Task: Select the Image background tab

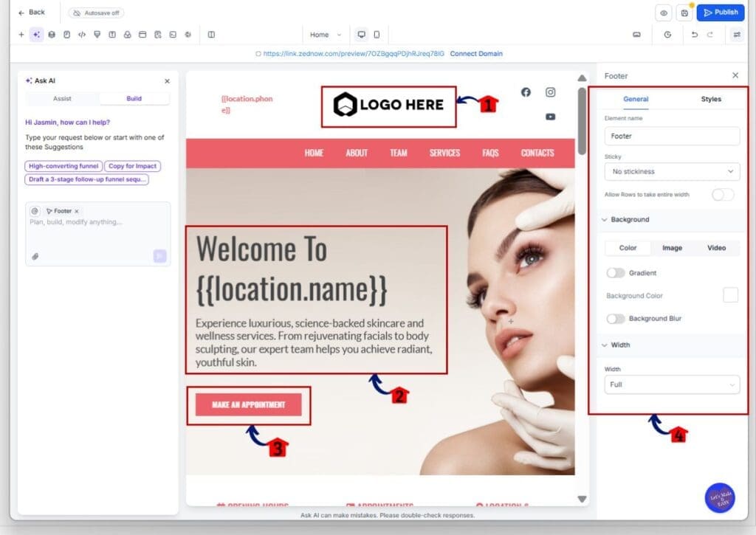Action: 672,248
